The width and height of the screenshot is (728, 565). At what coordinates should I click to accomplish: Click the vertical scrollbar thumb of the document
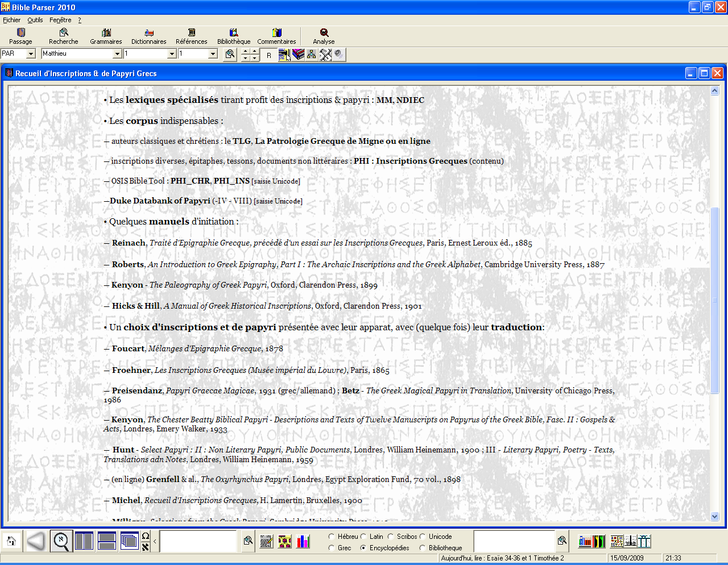(715, 300)
